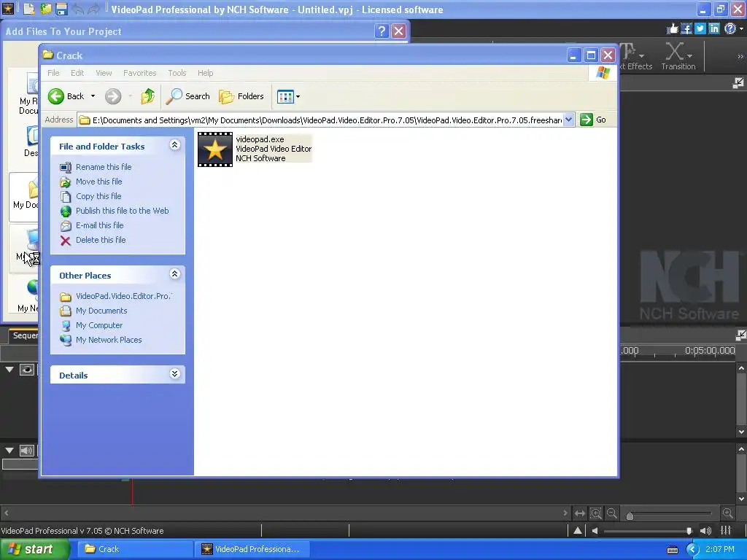Click the Save Project floppy disk icon
Image resolution: width=747 pixels, height=560 pixels.
pyautogui.click(x=61, y=9)
